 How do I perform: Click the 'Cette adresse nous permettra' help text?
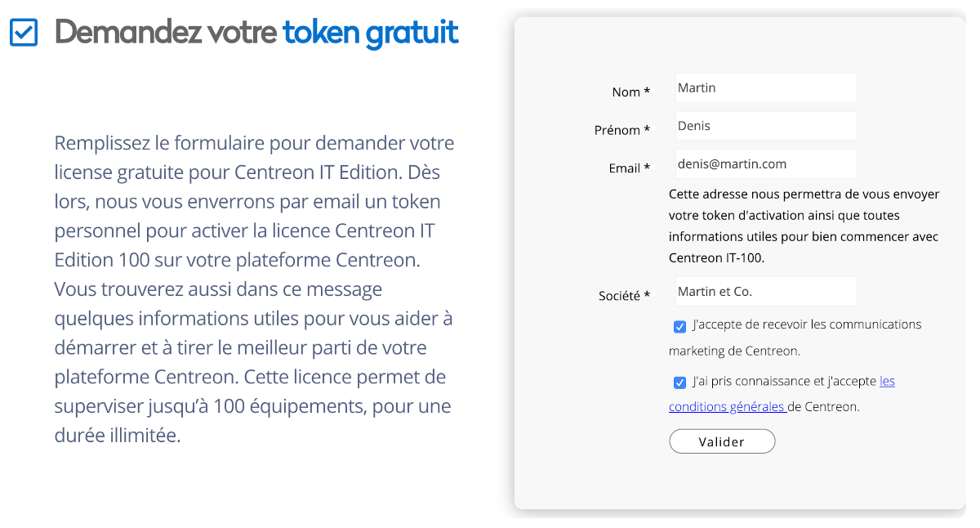click(804, 226)
